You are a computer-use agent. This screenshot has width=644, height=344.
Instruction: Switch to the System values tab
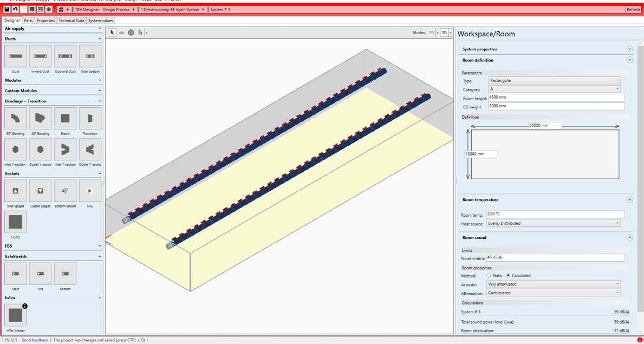click(101, 21)
